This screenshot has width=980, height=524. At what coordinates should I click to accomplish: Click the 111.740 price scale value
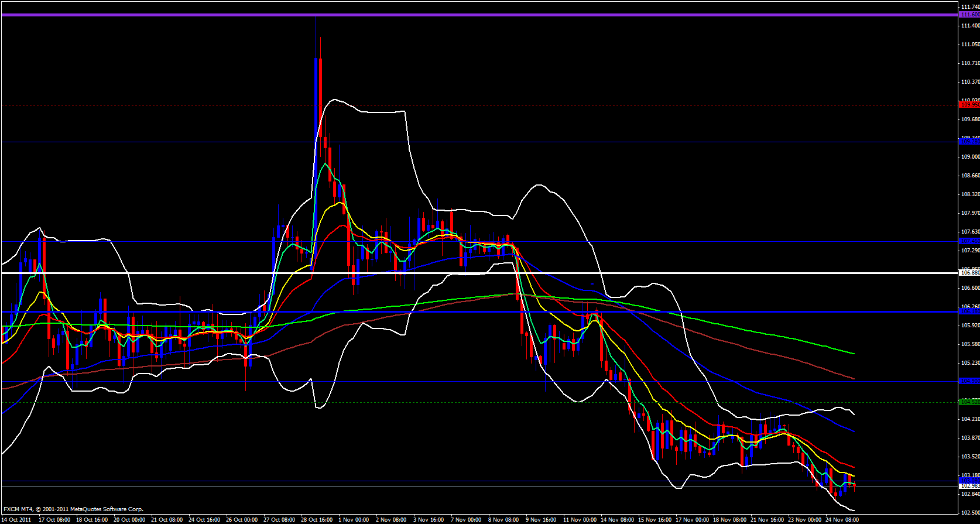tap(970, 7)
